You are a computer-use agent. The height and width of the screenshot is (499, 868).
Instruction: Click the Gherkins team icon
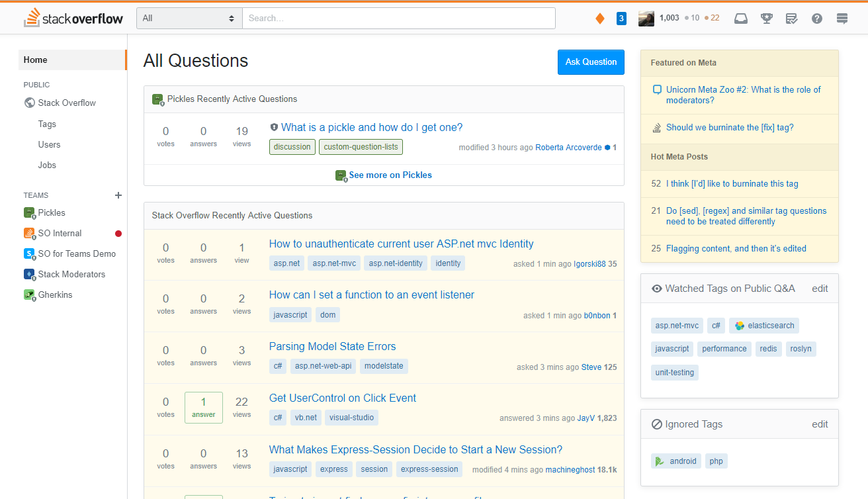coord(29,295)
